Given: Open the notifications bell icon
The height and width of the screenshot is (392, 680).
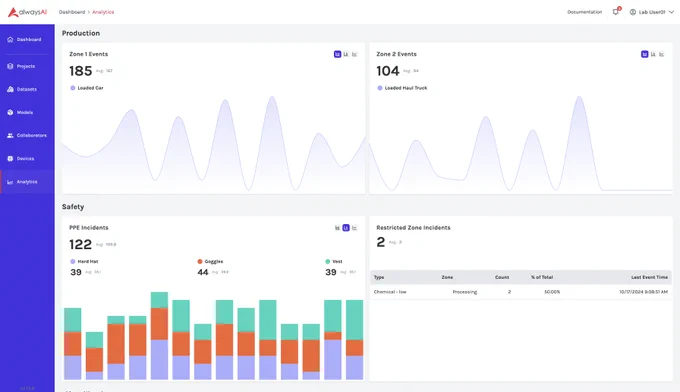Looking at the screenshot, I should (x=616, y=12).
